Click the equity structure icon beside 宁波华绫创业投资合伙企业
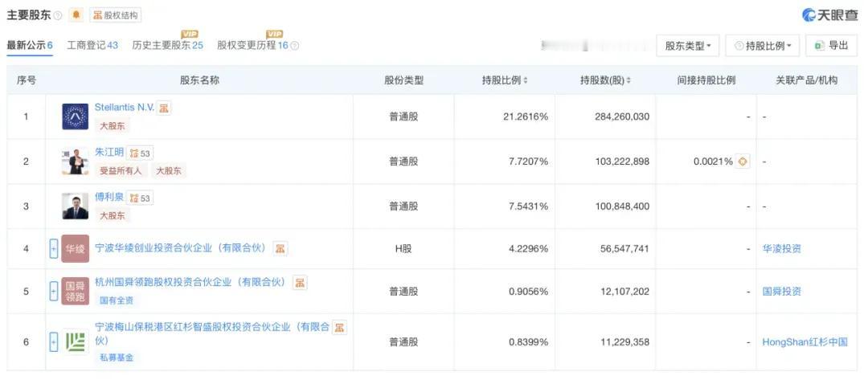The image size is (868, 380). click(280, 248)
